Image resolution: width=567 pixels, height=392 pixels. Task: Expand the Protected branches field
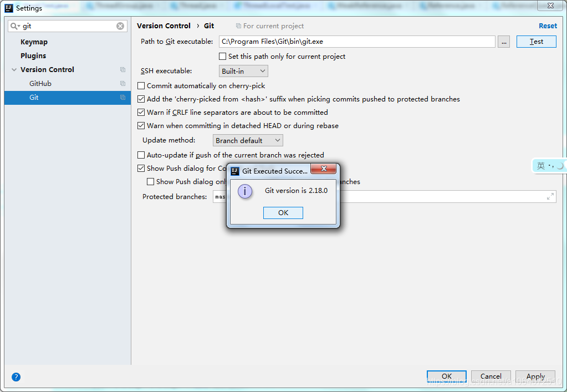pyautogui.click(x=550, y=196)
